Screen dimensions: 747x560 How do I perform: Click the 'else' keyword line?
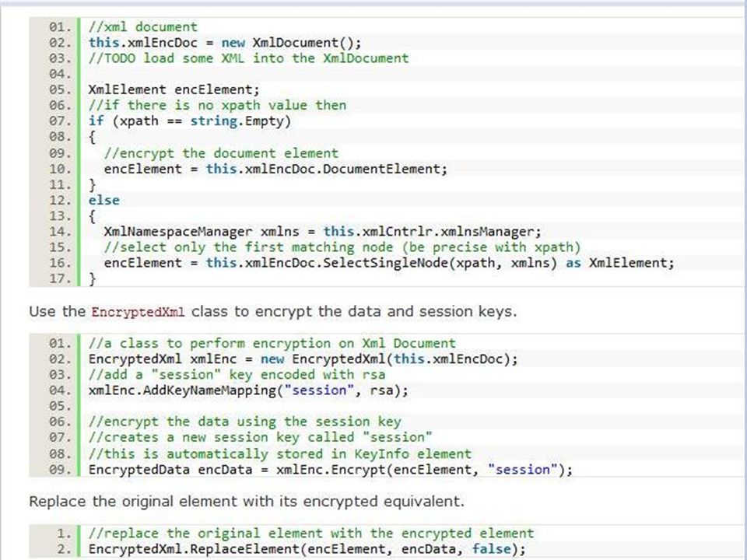pyautogui.click(x=103, y=200)
